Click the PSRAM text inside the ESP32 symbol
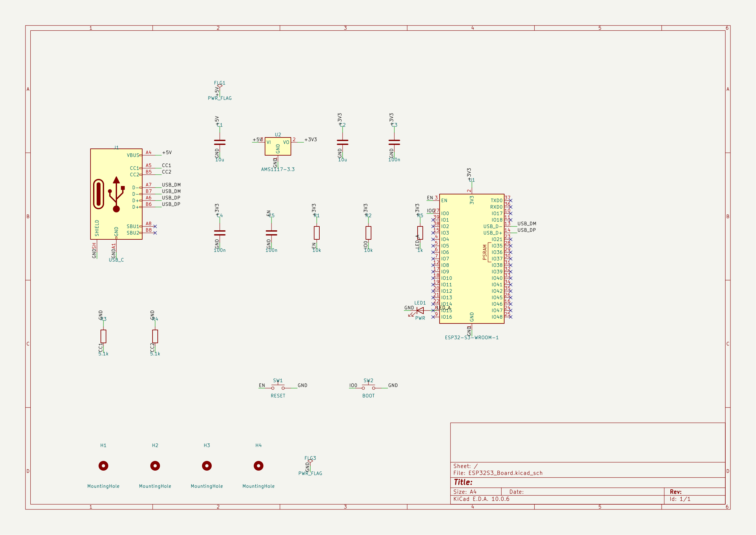This screenshot has width=756, height=535. pos(485,252)
